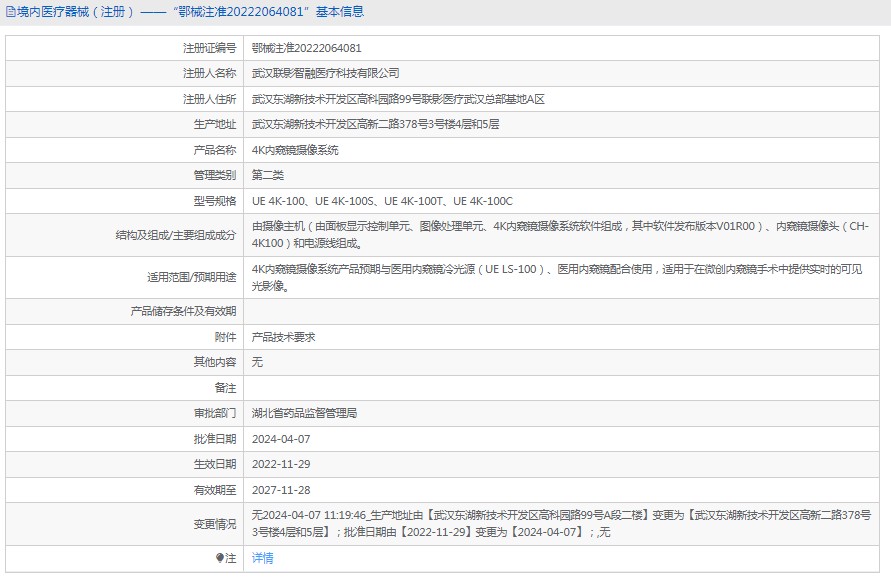Select the 注册证编号 row label

coord(209,48)
